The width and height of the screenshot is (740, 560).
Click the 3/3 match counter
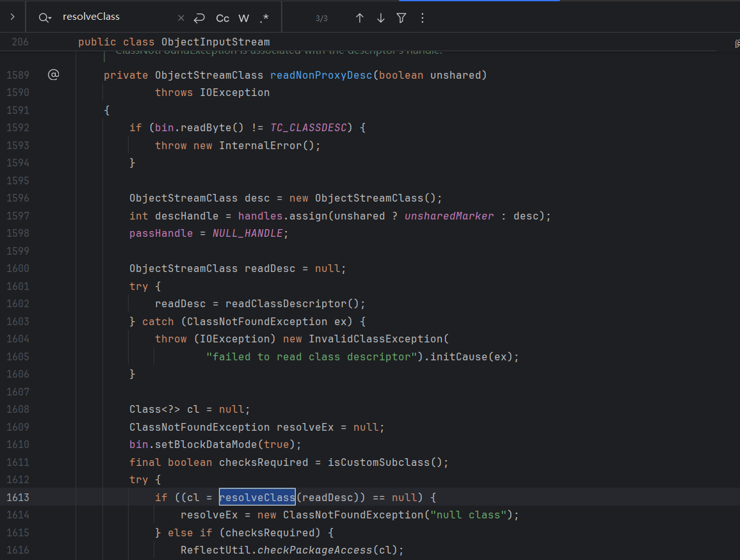[321, 18]
